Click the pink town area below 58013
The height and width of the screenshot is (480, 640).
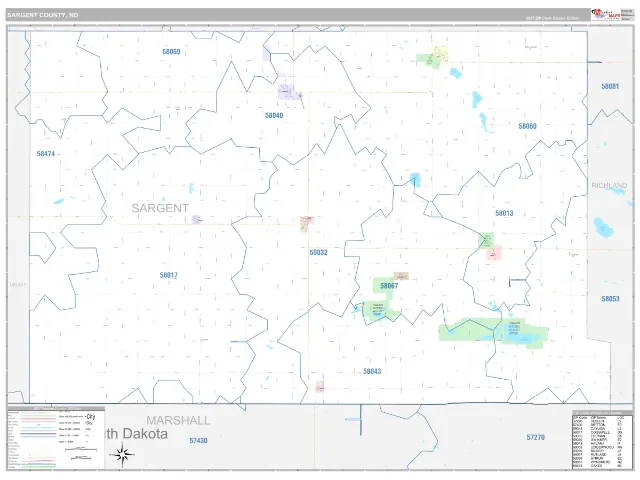(x=493, y=253)
